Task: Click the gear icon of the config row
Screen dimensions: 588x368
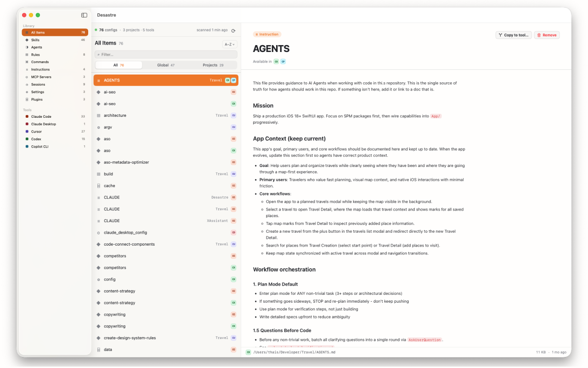Action: click(98, 280)
